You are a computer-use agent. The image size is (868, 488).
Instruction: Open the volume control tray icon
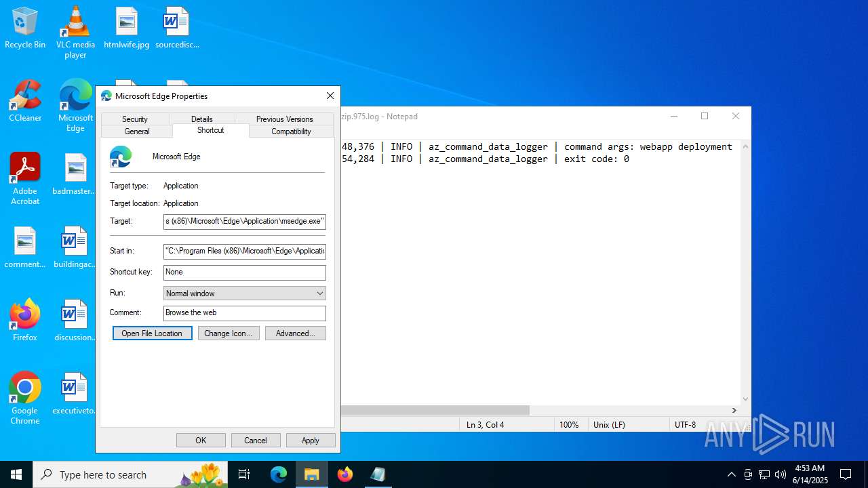coord(781,474)
